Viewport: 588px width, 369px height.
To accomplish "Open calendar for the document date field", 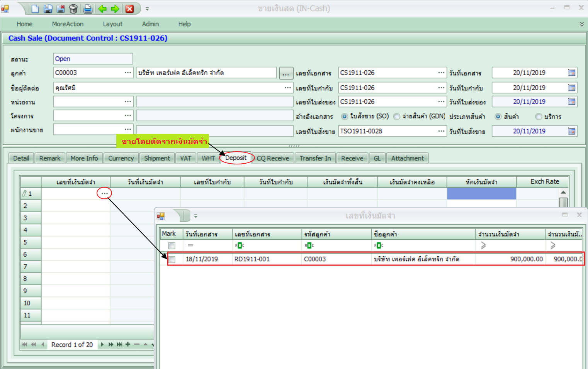I will click(572, 73).
